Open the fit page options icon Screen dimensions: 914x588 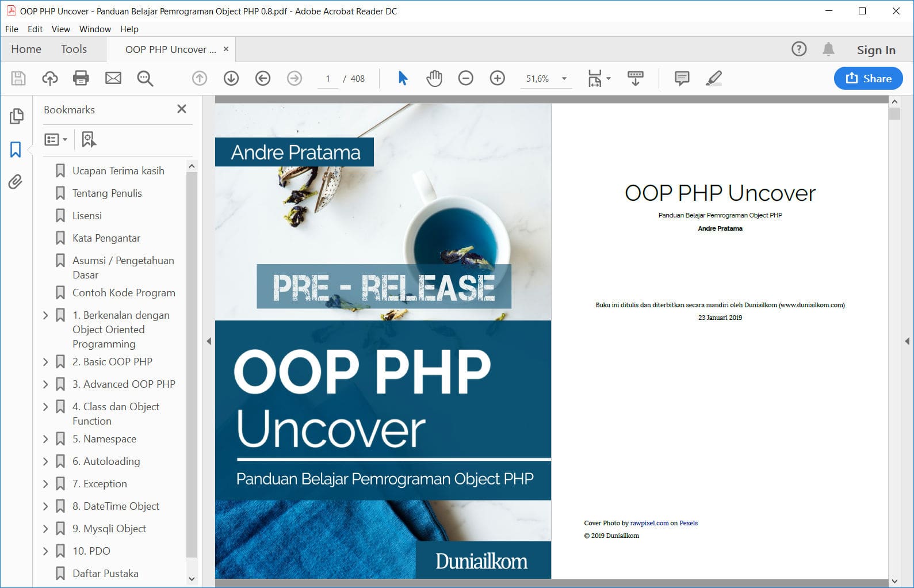pyautogui.click(x=599, y=78)
